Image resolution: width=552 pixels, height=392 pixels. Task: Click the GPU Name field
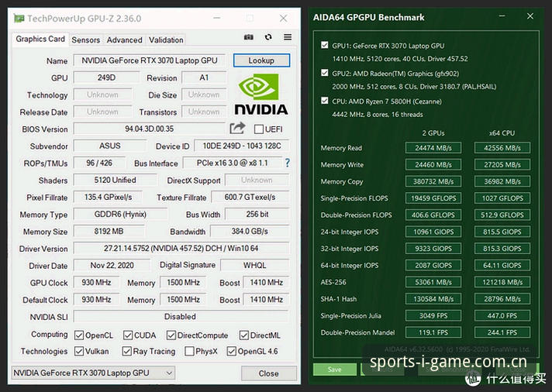[150, 60]
